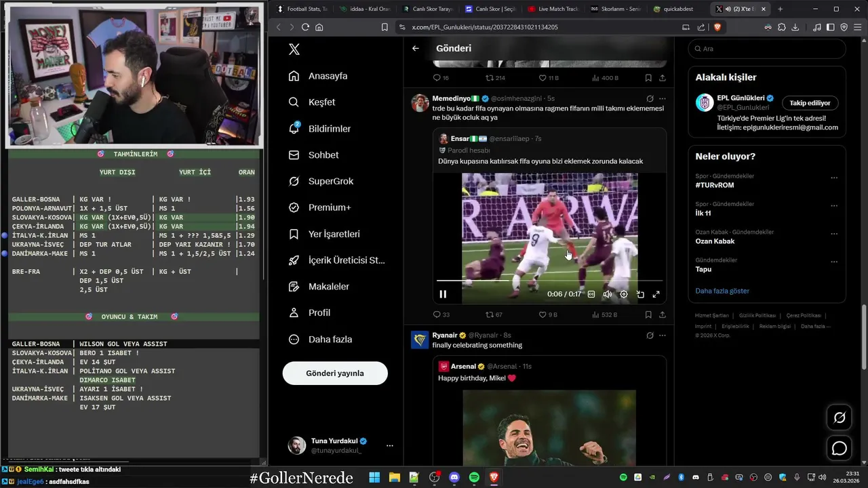The height and width of the screenshot is (488, 868).
Task: Open Anasayfa in X sidebar
Action: click(317, 76)
